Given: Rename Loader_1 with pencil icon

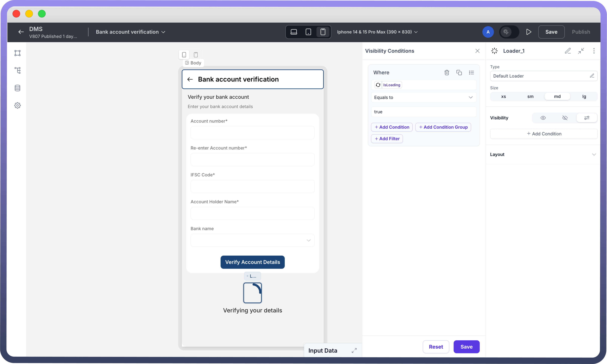Looking at the screenshot, I should click(568, 51).
